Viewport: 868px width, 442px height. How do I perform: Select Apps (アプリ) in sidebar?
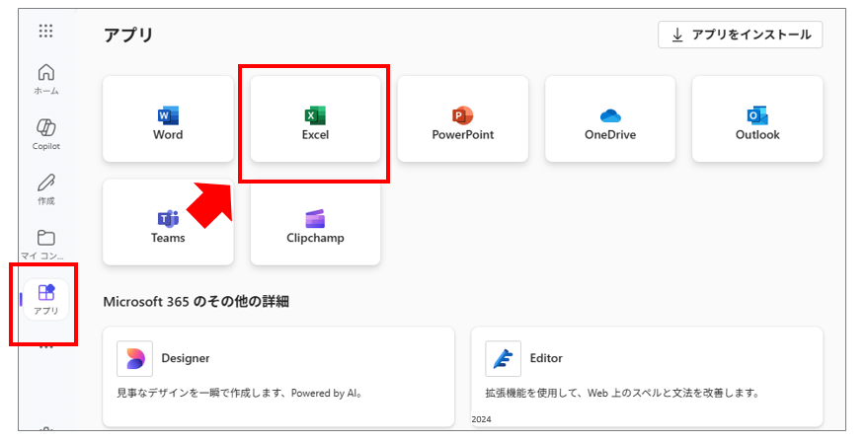tap(46, 299)
